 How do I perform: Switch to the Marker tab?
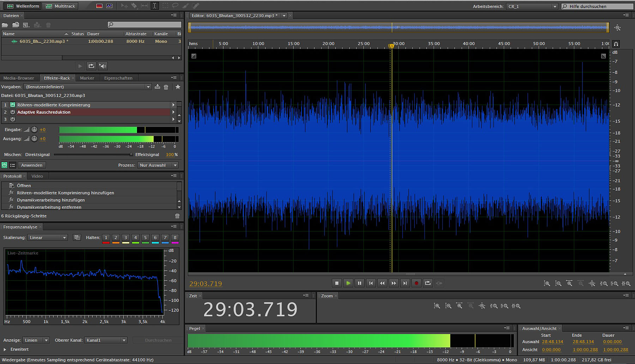coord(87,78)
